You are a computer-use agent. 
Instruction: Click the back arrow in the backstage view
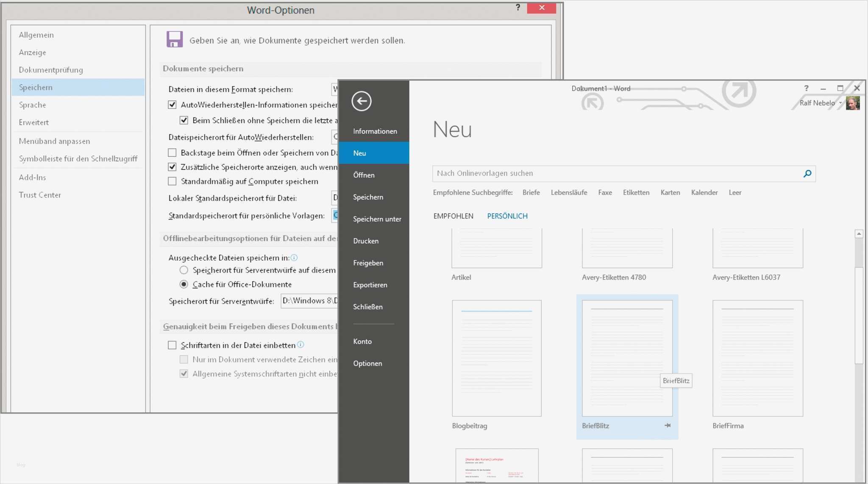361,101
